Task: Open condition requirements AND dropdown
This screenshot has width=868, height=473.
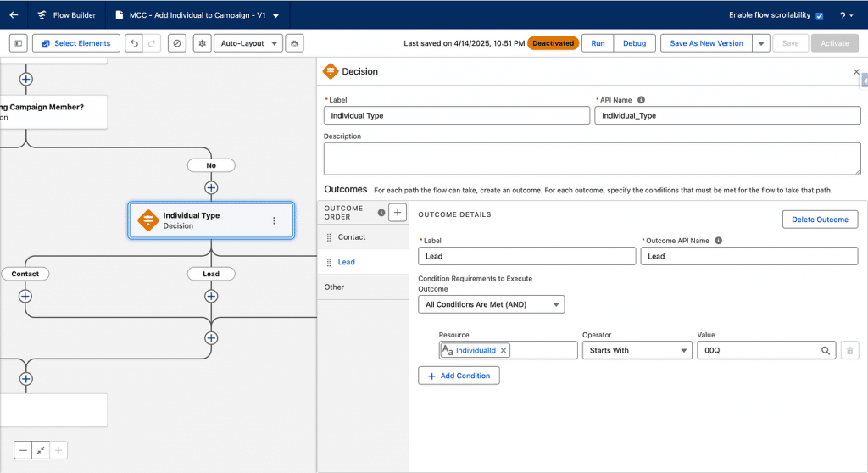Action: (x=491, y=304)
